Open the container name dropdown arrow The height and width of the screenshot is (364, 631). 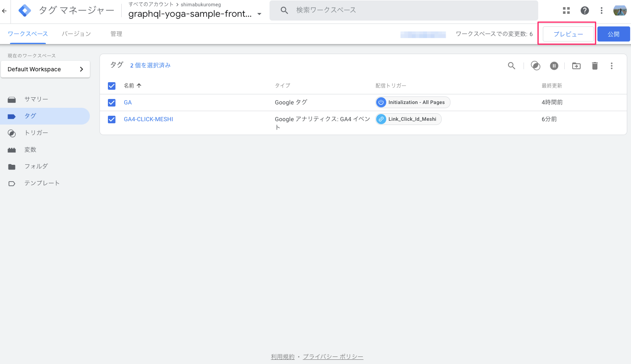[x=259, y=14]
